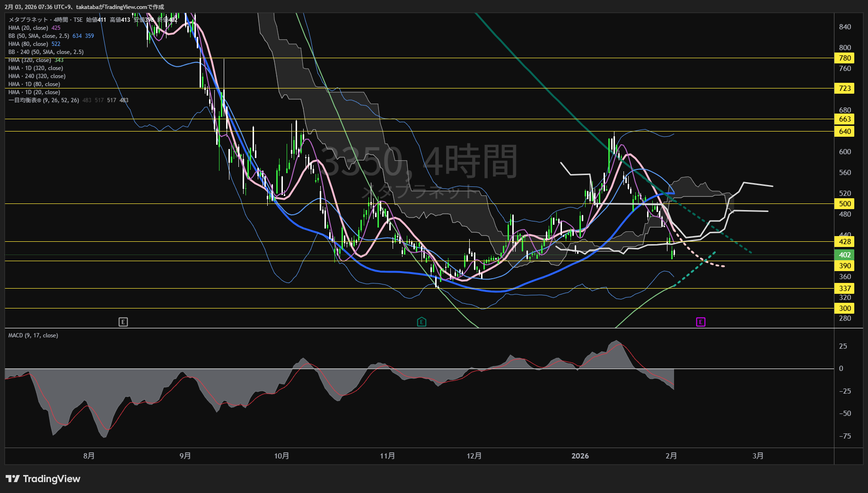Click the yellow 428 horizontal level label
The height and width of the screenshot is (493, 868).
pos(845,242)
